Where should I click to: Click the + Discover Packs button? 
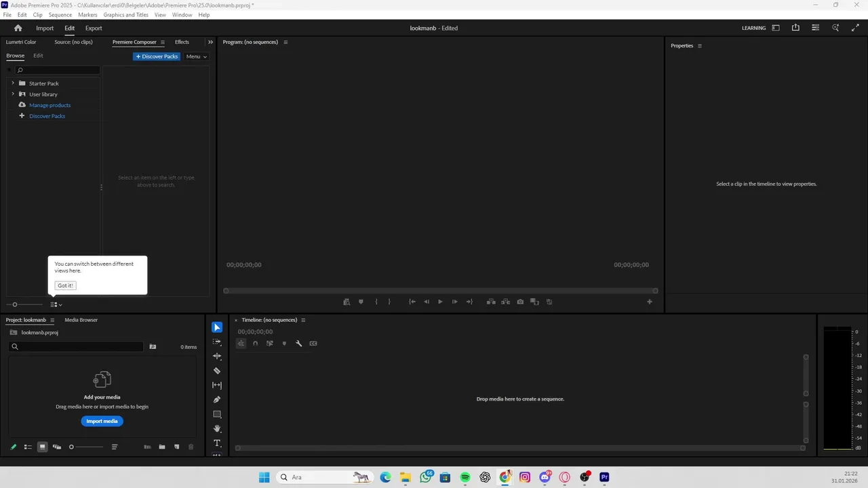pyautogui.click(x=157, y=56)
